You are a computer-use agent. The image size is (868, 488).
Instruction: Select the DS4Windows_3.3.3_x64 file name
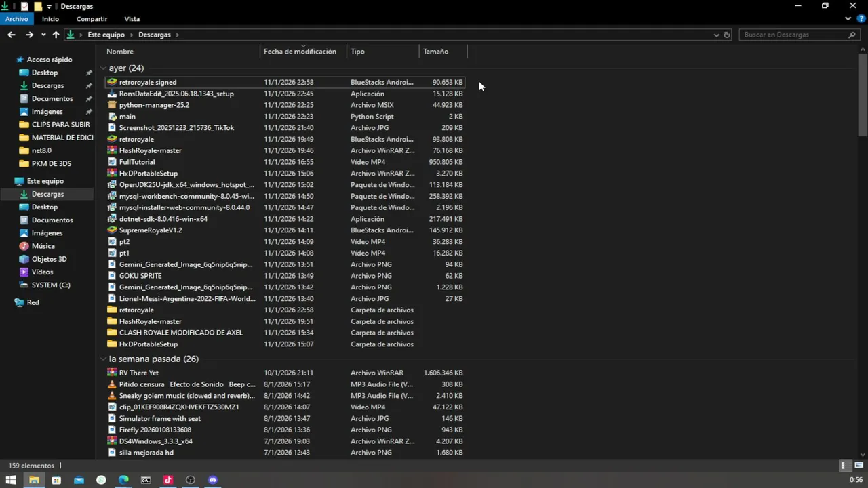[x=156, y=441]
